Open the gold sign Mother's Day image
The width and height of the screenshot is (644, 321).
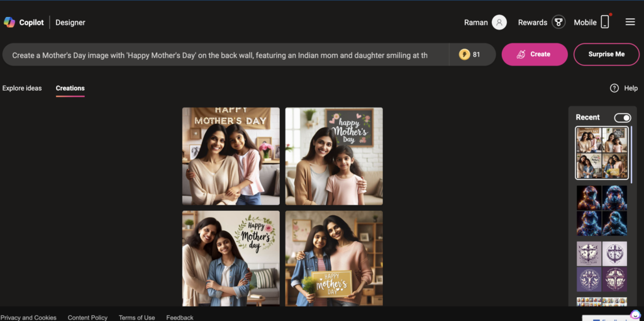pyautogui.click(x=334, y=258)
